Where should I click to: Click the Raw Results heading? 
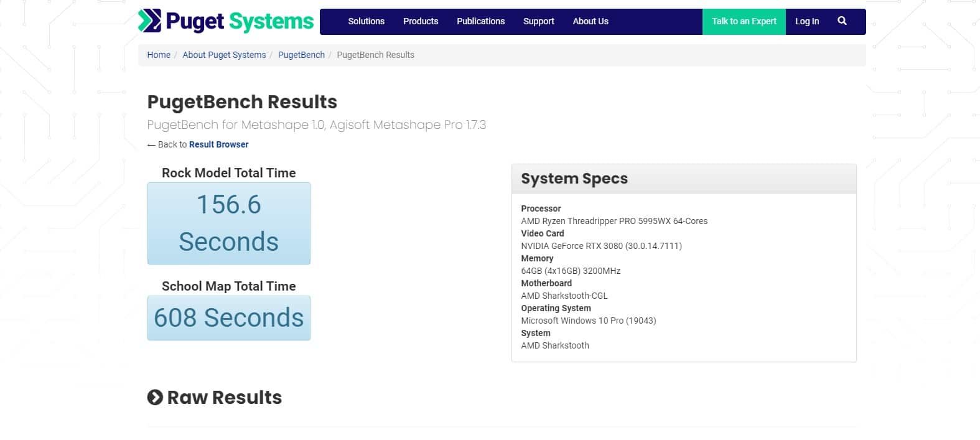[x=225, y=397]
